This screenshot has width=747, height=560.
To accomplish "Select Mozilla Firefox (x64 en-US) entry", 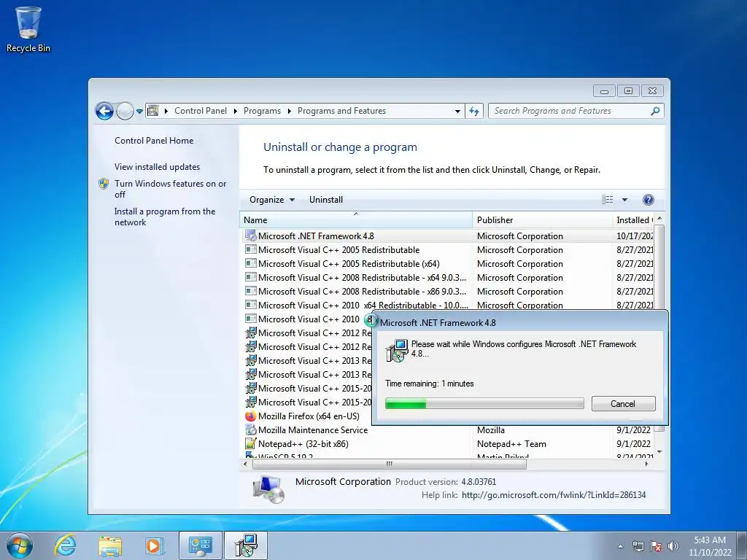I will [309, 416].
